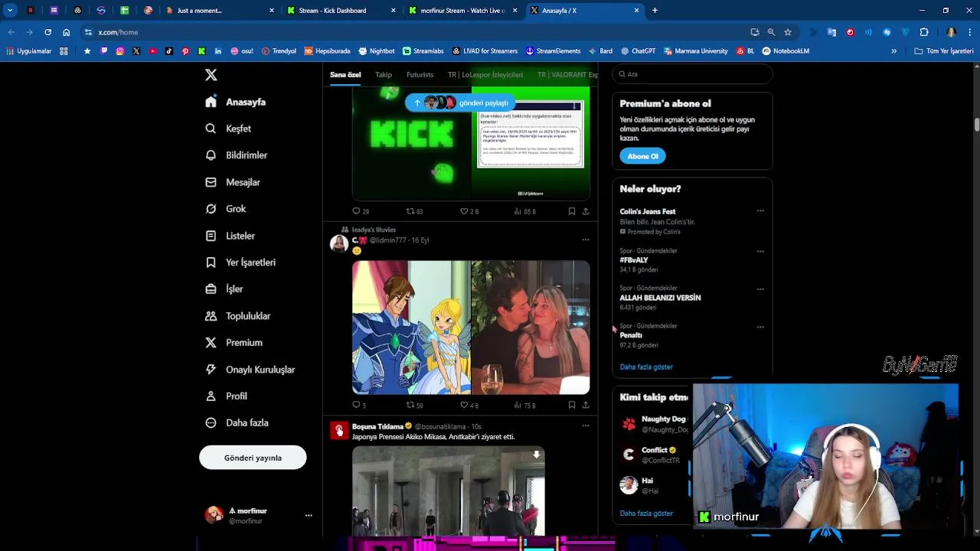
Task: Open TR | LoLespor İzleyicileri tab
Action: 485,75
